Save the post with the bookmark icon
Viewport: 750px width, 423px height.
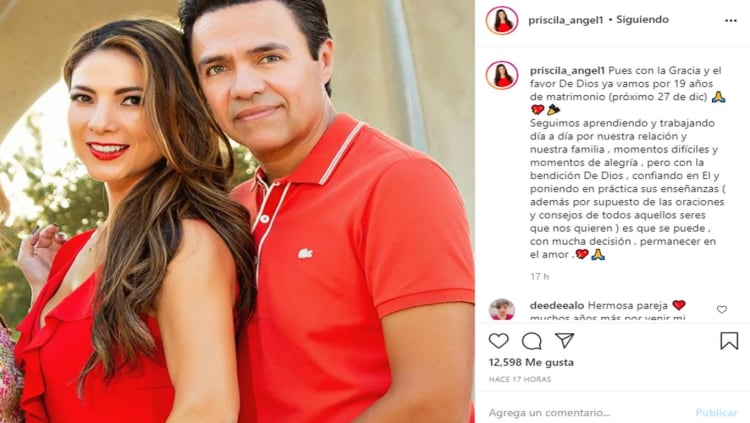pyautogui.click(x=729, y=341)
